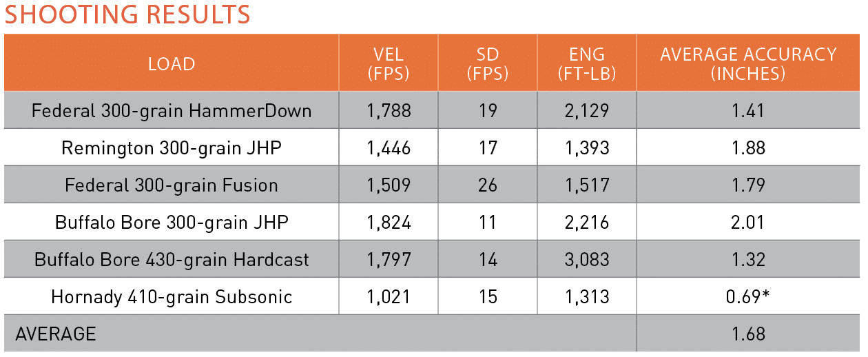This screenshot has width=868, height=357.
Task: Select the Buffalo Bore 430-grain Hardcast cell
Action: pyautogui.click(x=172, y=260)
